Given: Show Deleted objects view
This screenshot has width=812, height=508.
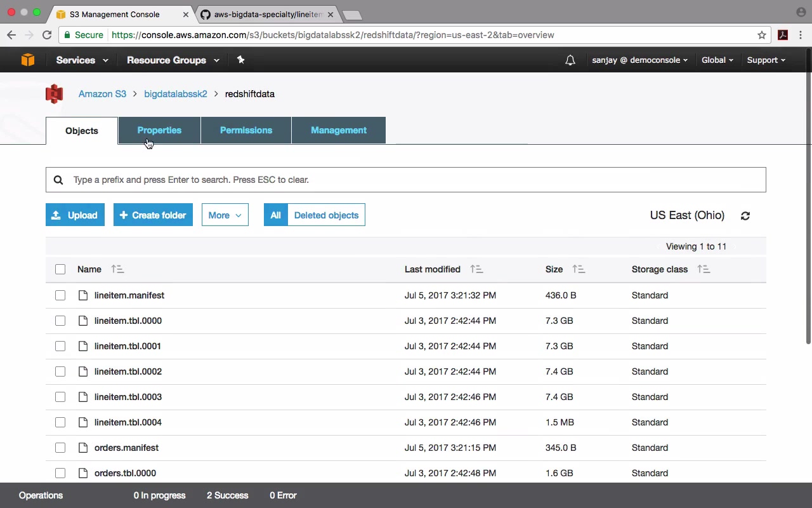Looking at the screenshot, I should [326, 215].
